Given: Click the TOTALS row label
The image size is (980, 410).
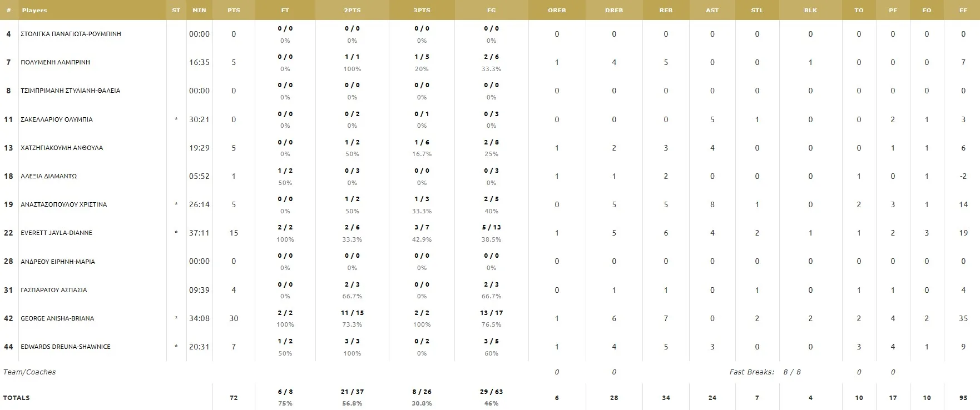Looking at the screenshot, I should point(17,398).
